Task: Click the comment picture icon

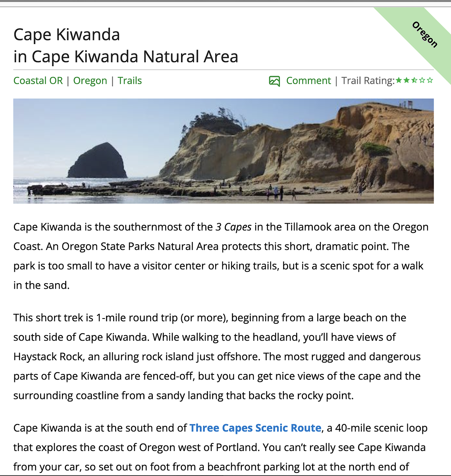Action: [274, 81]
